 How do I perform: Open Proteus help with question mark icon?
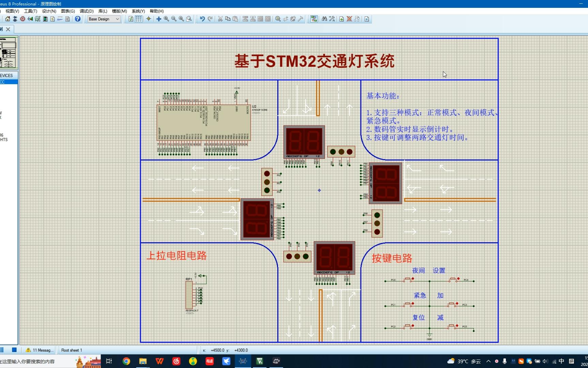pyautogui.click(x=77, y=19)
